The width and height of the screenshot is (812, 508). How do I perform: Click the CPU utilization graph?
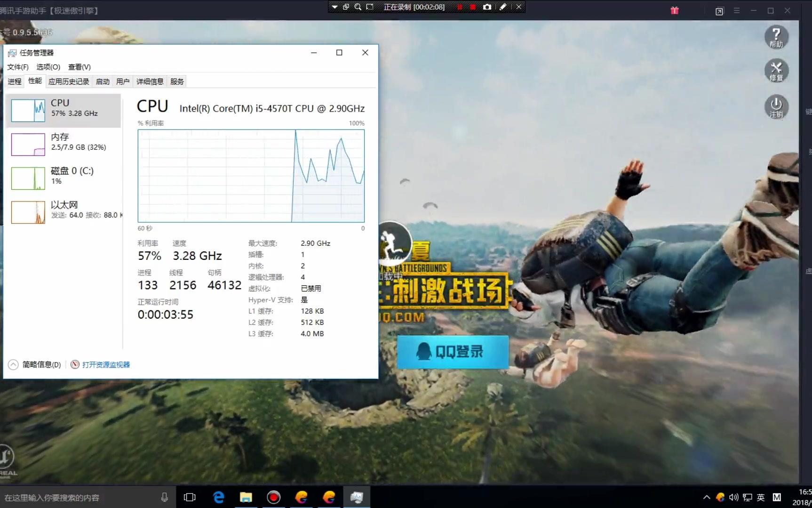pos(251,176)
